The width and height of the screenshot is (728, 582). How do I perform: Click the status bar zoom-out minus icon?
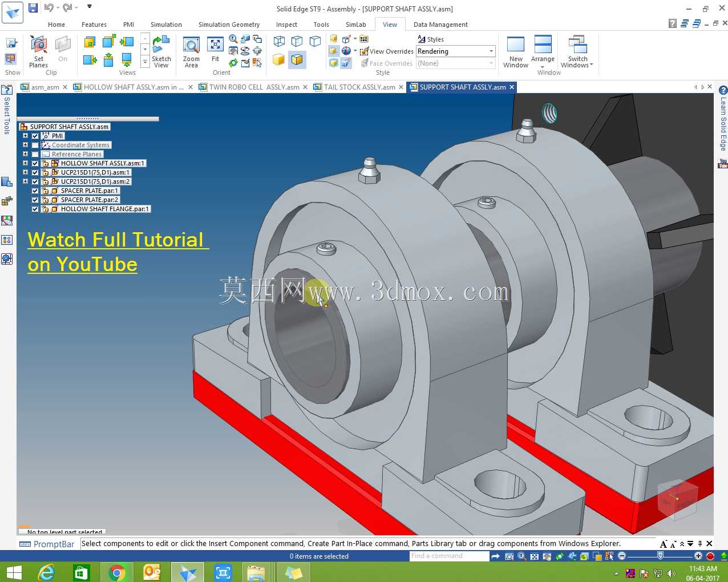(622, 556)
